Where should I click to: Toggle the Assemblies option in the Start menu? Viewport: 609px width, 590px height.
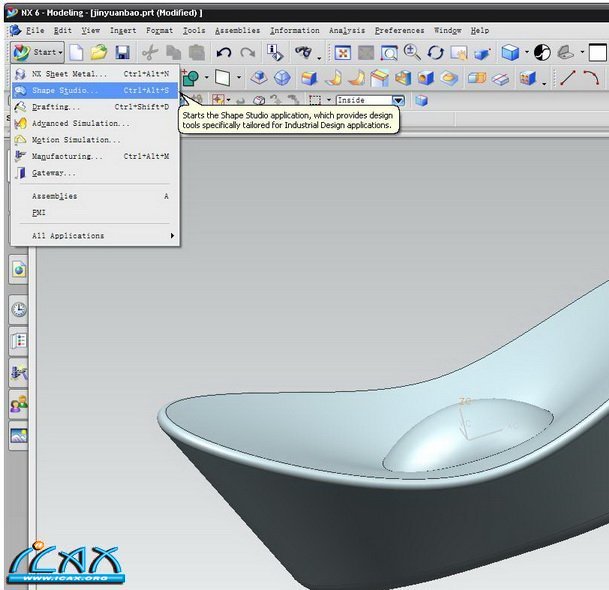click(54, 197)
